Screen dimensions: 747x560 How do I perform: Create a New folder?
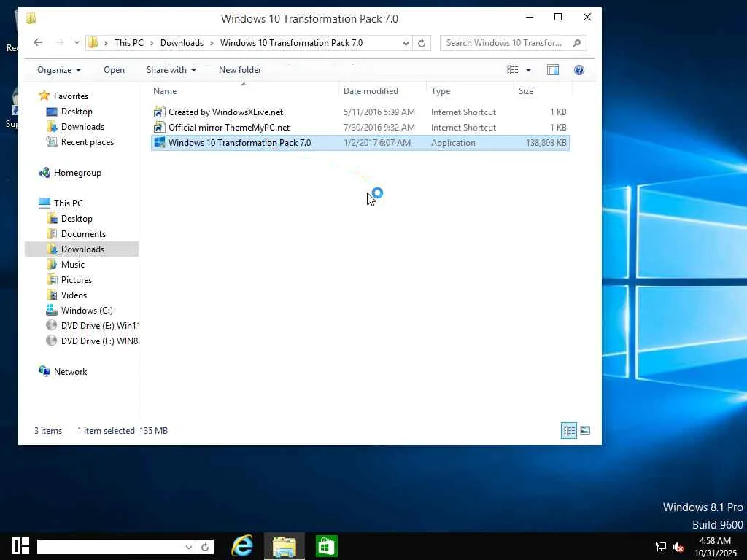pyautogui.click(x=239, y=70)
